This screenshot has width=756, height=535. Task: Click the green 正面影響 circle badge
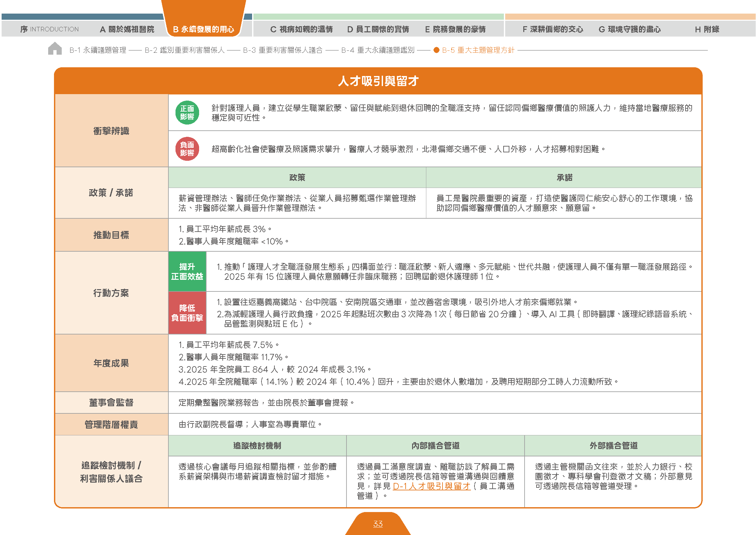click(x=187, y=113)
